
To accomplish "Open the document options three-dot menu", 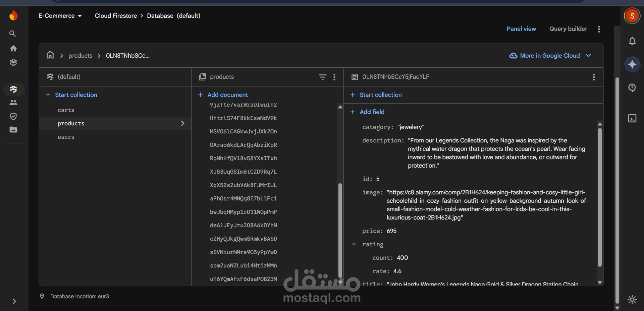I will click(x=594, y=77).
